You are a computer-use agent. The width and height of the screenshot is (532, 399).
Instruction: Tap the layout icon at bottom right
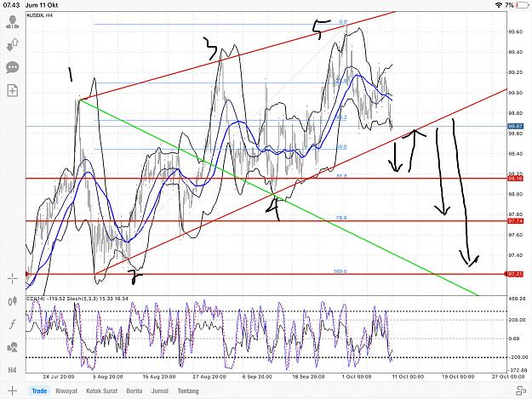(520, 390)
